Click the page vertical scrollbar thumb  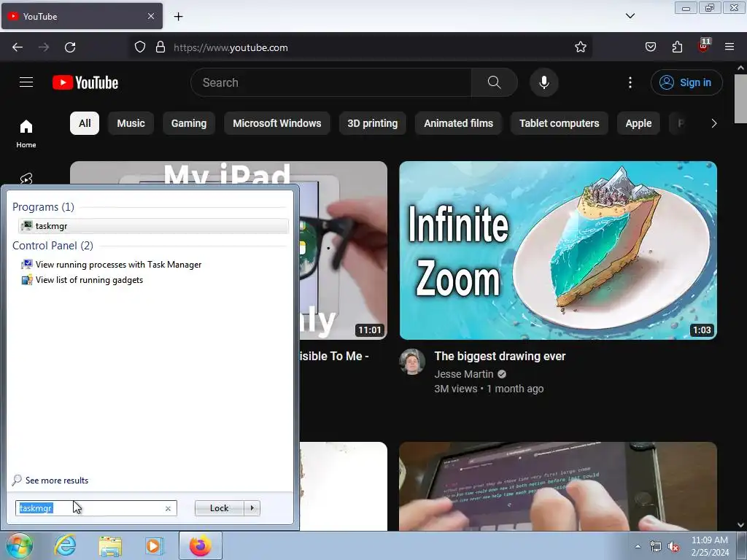click(x=740, y=98)
